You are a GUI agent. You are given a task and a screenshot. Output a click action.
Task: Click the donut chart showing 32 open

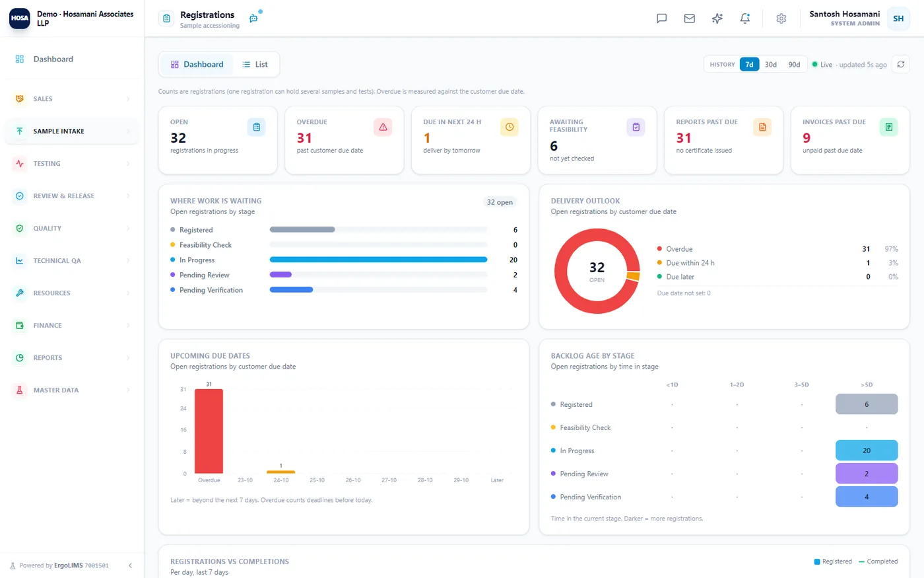(597, 271)
